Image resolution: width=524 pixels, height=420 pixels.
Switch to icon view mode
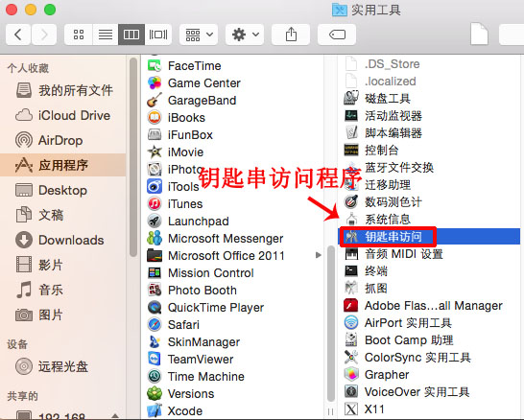point(79,35)
